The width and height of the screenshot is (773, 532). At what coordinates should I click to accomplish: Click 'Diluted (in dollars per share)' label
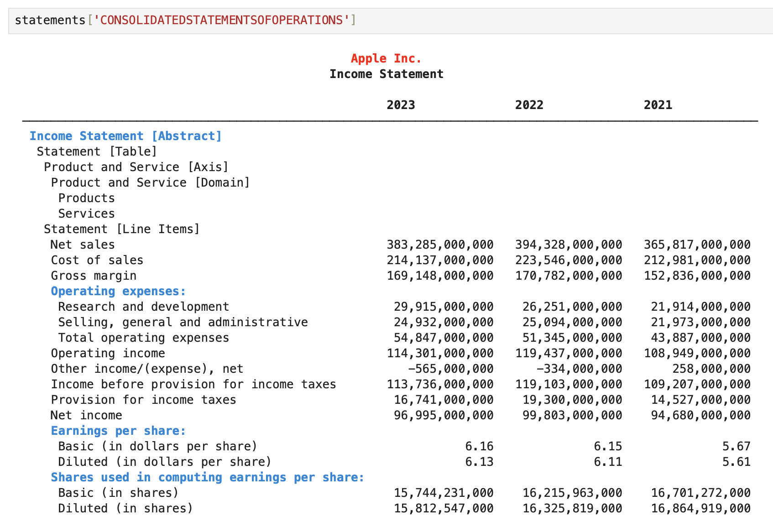(165, 462)
